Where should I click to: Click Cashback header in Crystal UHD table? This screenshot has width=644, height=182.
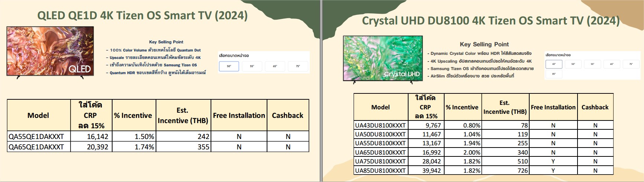(595, 107)
